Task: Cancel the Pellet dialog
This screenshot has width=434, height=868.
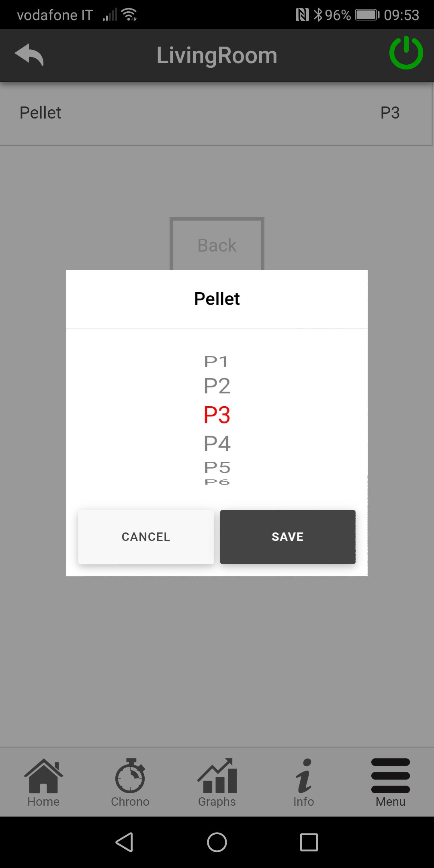Action: (x=146, y=537)
